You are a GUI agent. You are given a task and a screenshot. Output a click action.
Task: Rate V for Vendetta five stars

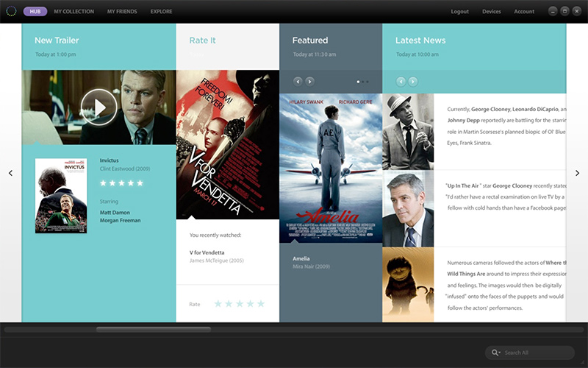tap(261, 304)
